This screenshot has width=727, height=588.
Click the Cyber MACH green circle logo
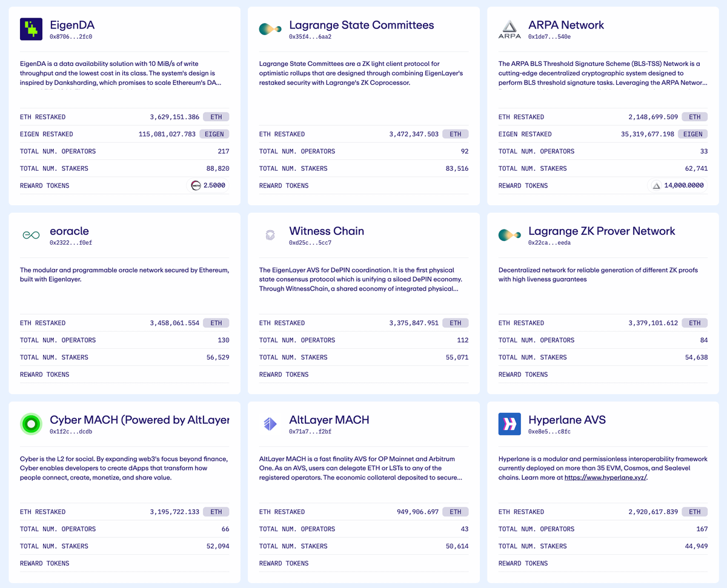coord(31,424)
